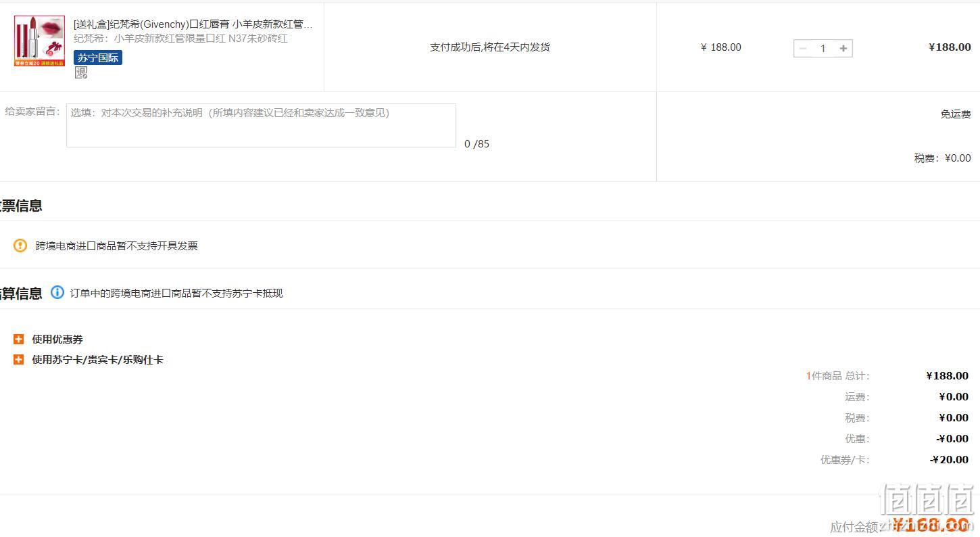Viewport: 980px width, 537px height.
Task: Click the product variant text N37朱砂砖红
Action: tap(258, 39)
